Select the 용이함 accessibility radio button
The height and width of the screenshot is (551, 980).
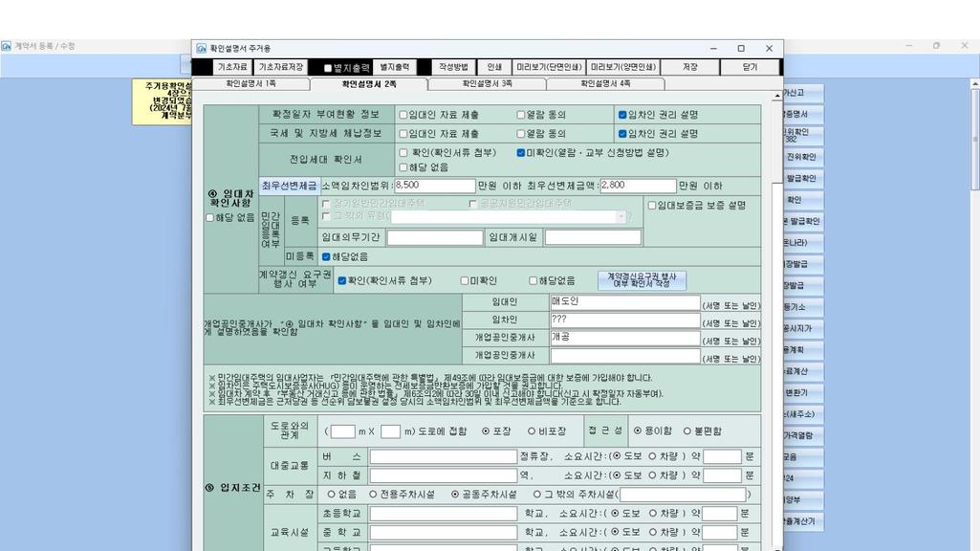[638, 430]
